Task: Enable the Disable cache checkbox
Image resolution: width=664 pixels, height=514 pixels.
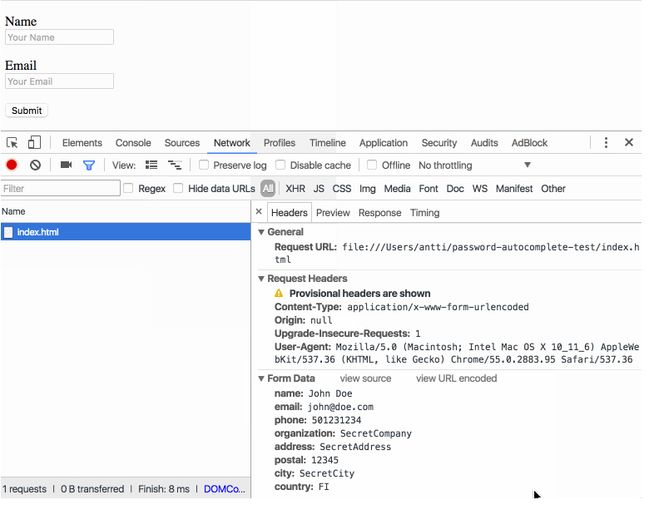Action: (280, 165)
